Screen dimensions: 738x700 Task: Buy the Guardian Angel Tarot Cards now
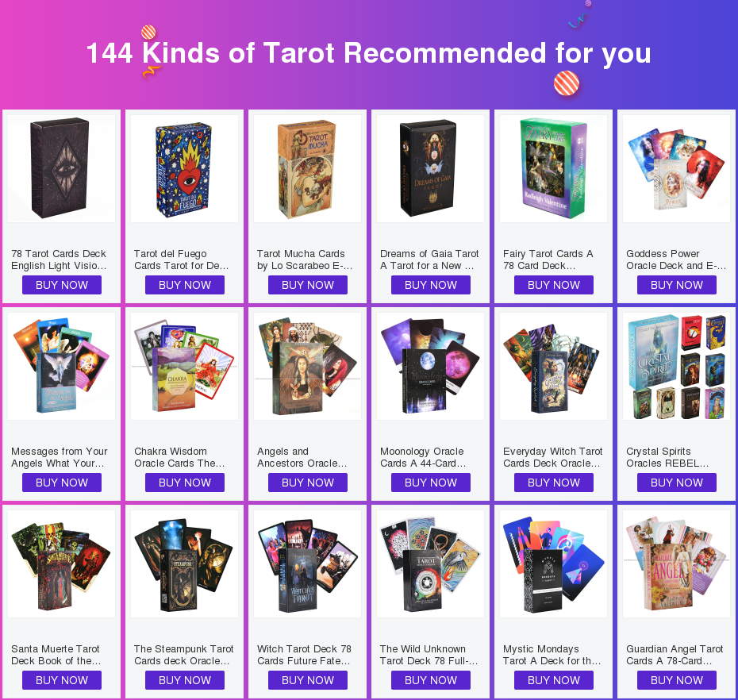pos(677,680)
